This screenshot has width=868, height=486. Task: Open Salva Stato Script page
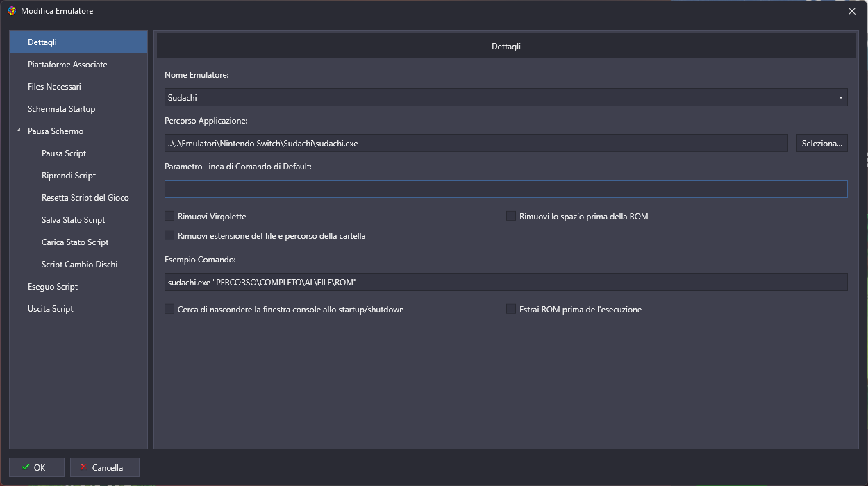74,219
